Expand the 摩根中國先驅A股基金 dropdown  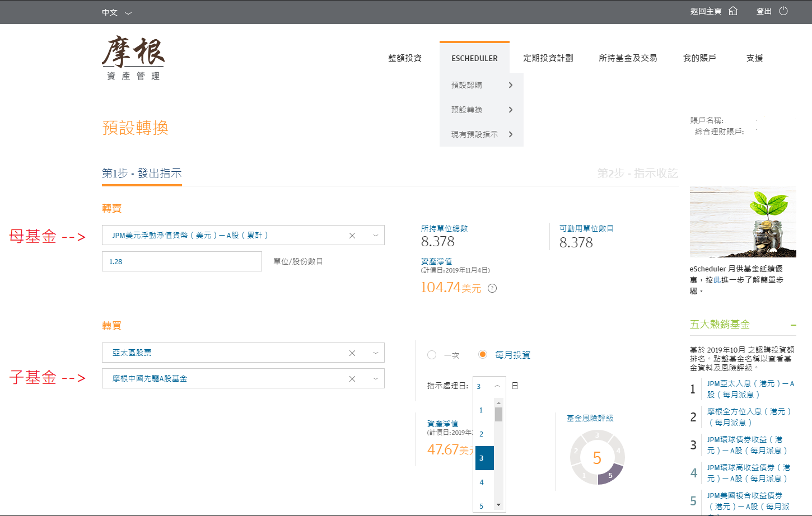(376, 379)
